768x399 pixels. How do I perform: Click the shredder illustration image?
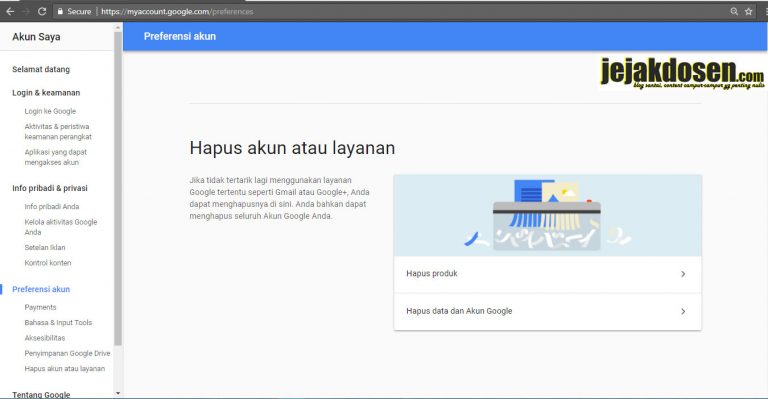click(548, 215)
